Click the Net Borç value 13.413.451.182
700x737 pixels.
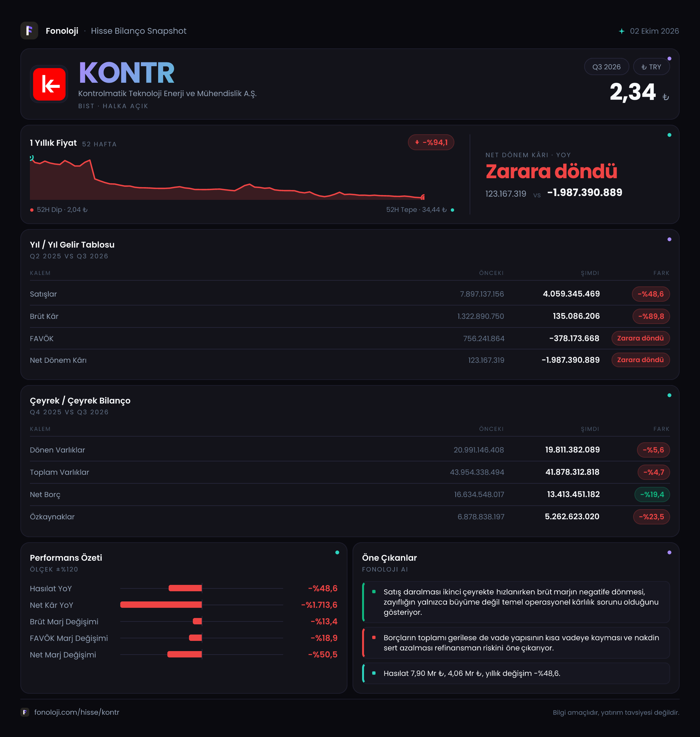(573, 495)
